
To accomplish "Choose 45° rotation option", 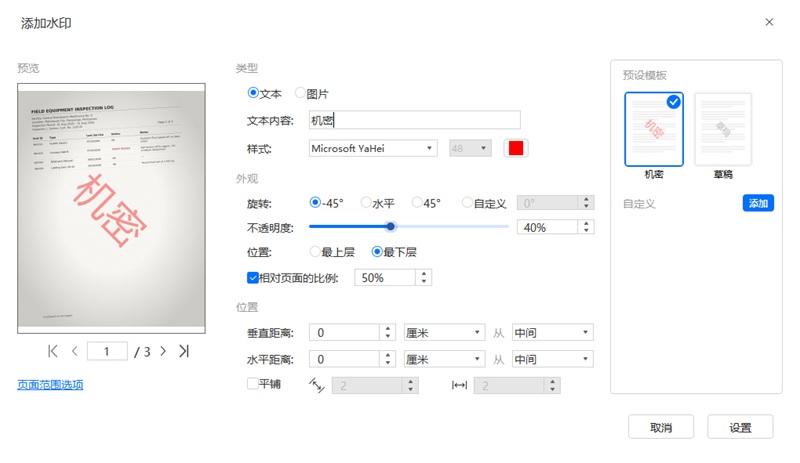I will pos(417,203).
